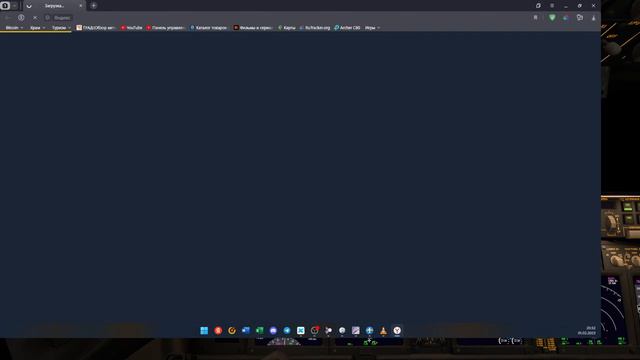Open Word from the taskbar
Viewport: 640px width, 360px height.
tap(246, 331)
